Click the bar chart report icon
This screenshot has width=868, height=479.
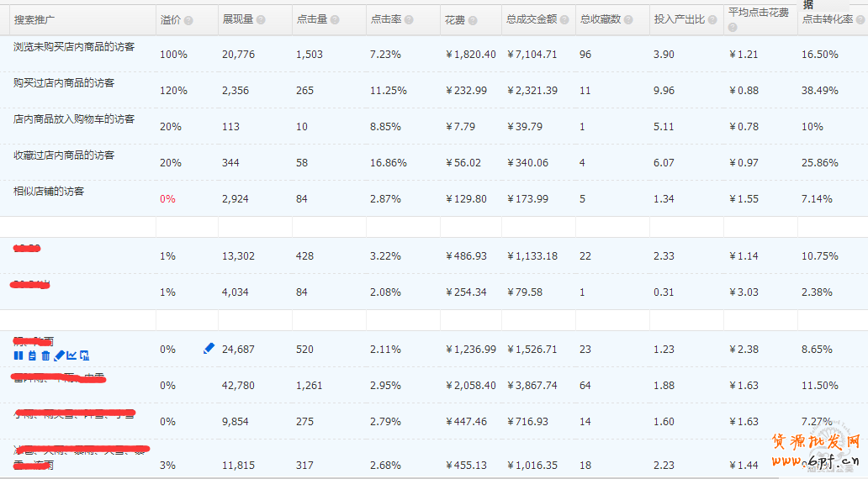click(84, 355)
